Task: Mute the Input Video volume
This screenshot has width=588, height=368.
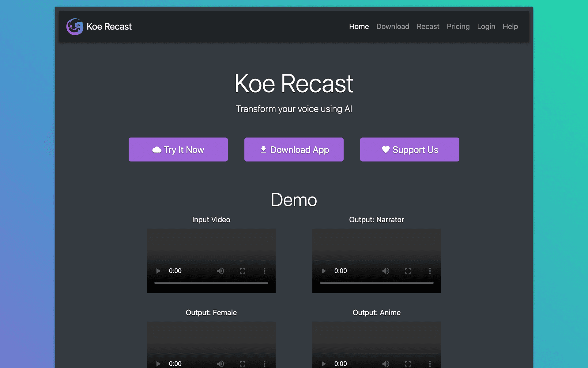Action: pos(221,271)
